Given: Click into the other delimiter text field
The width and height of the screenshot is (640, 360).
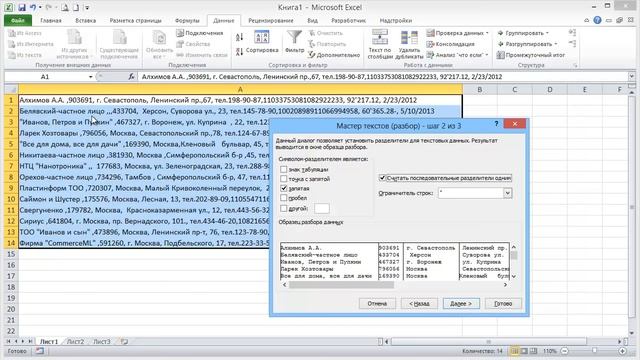Looking at the screenshot, I should point(322,208).
